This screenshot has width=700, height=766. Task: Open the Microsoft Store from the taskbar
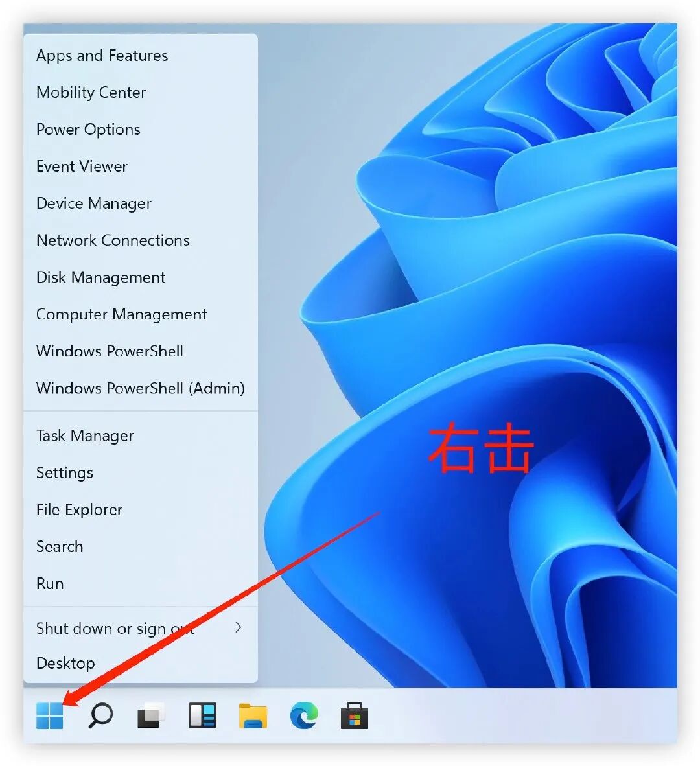tap(354, 716)
